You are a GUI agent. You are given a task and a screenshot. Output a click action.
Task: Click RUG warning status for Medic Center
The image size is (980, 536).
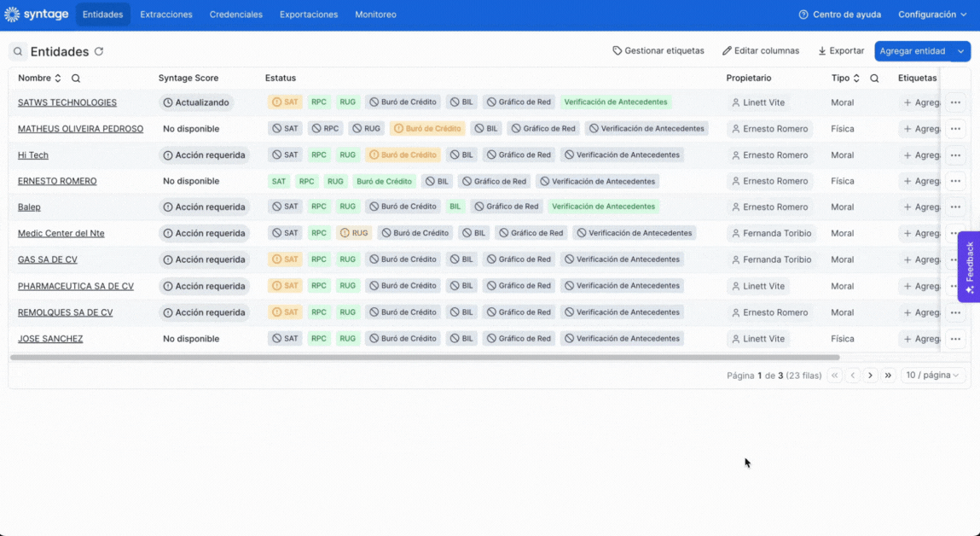coord(354,233)
